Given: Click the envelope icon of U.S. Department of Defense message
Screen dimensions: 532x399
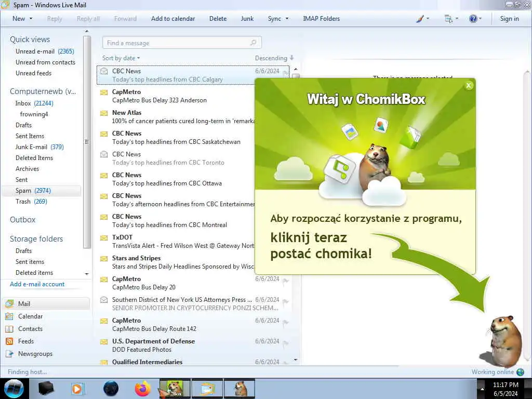Looking at the screenshot, I should [x=104, y=342].
